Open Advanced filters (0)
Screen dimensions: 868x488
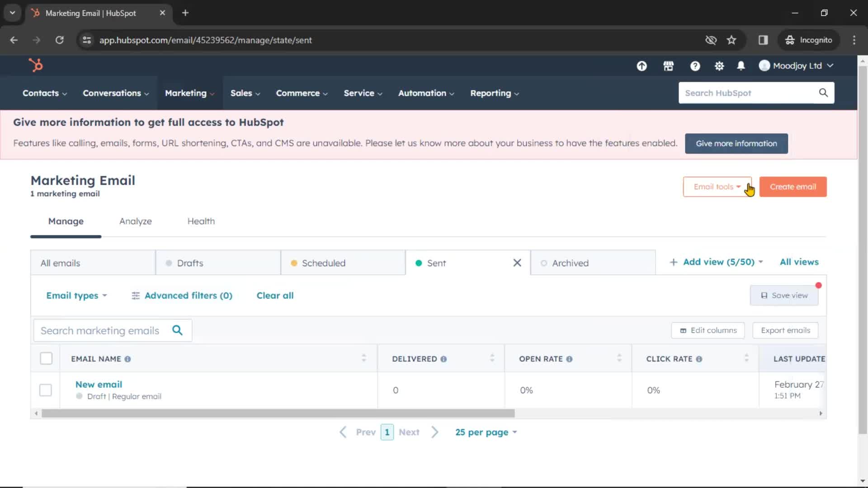point(182,296)
